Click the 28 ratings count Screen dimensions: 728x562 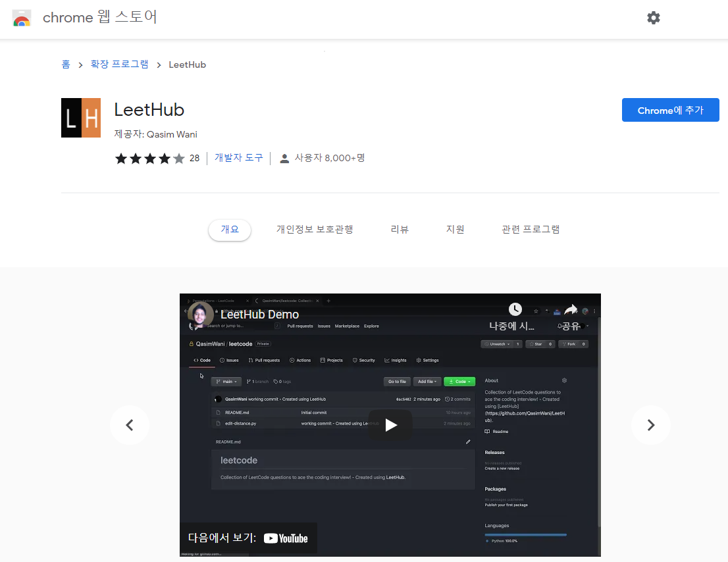tap(195, 159)
